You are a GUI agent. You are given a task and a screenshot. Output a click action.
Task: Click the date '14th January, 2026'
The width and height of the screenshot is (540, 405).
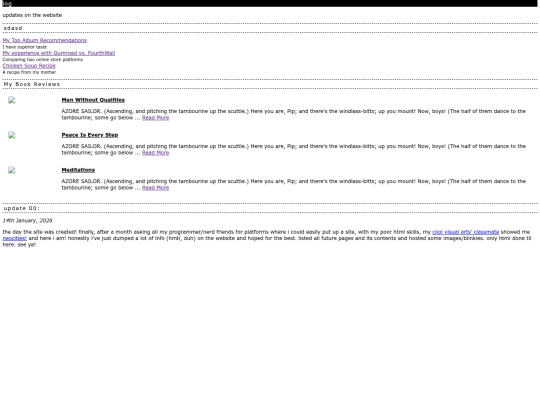[28, 220]
